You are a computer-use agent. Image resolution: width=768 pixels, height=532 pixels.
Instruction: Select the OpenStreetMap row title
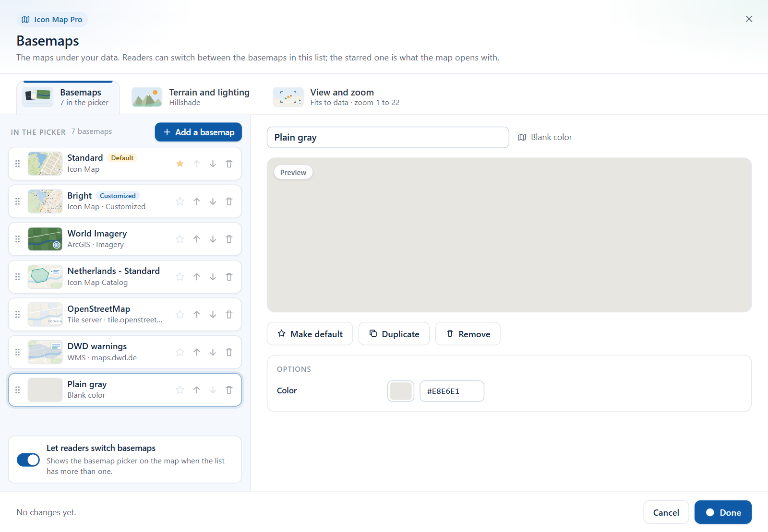pyautogui.click(x=99, y=309)
